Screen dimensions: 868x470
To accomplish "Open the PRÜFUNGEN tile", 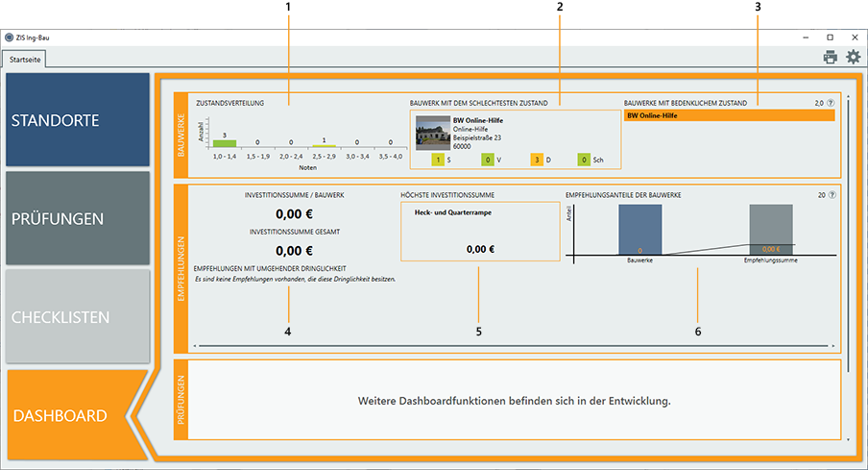I will 78,218.
